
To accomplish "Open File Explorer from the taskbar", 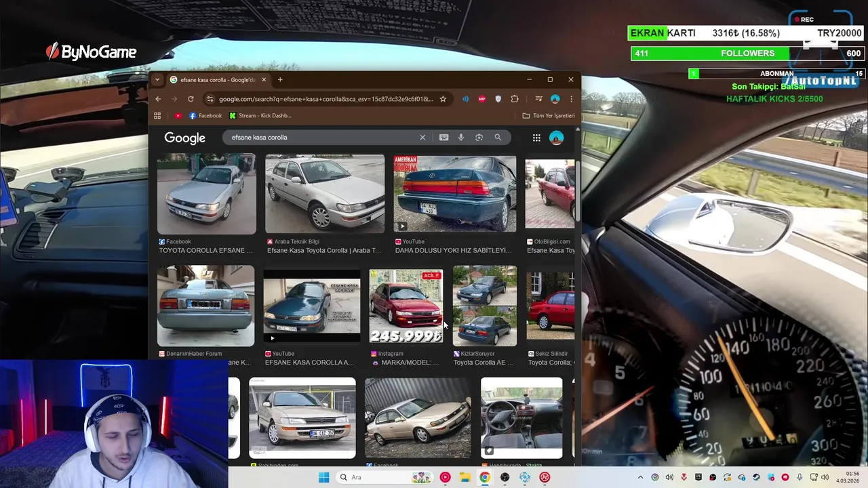I will click(465, 477).
